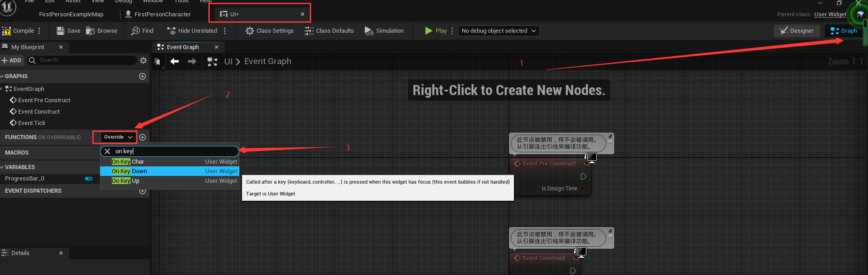Open the debug object selection dropdown

(499, 31)
